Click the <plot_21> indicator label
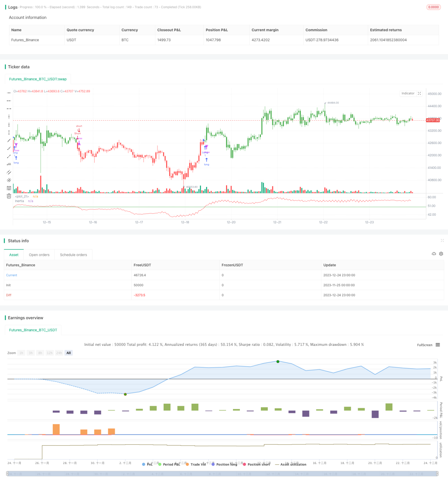This screenshot has height=484, width=448. [x=22, y=196]
